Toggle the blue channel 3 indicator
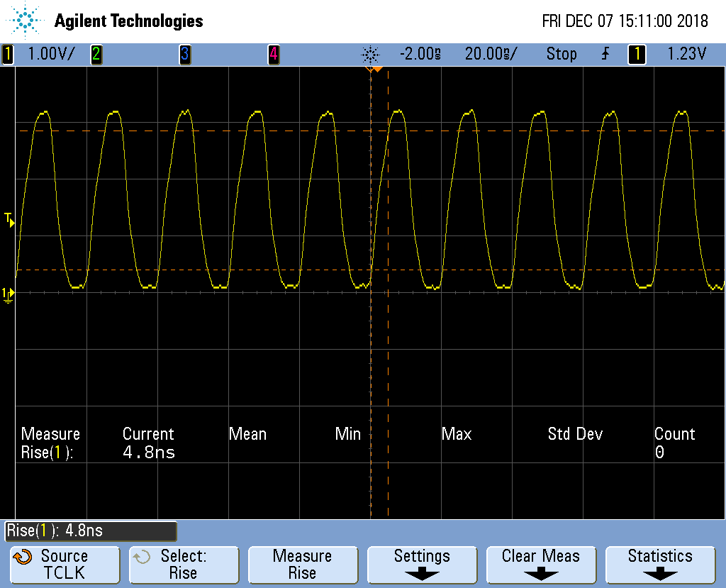726x588 pixels. 184,54
